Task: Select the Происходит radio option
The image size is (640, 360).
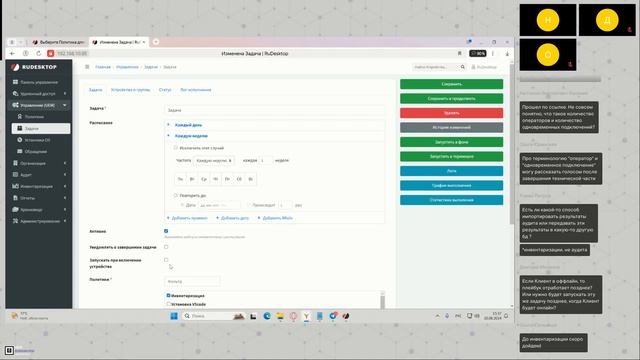Action: pos(248,205)
